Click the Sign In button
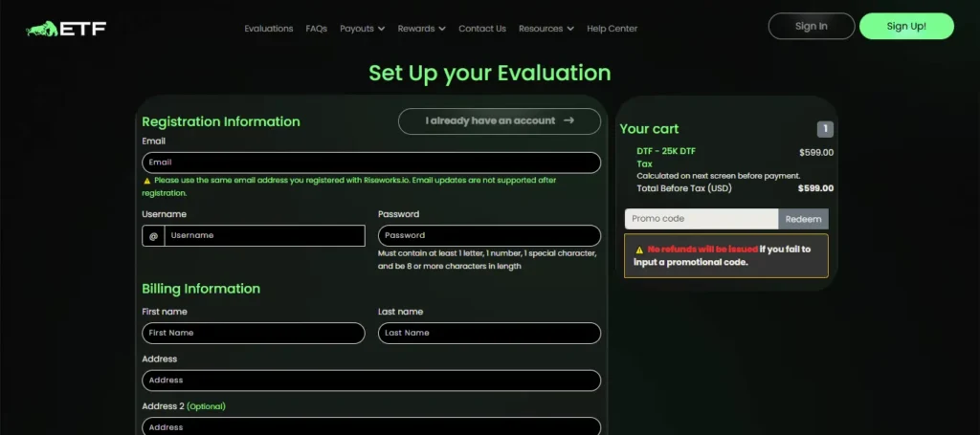Image resolution: width=980 pixels, height=435 pixels. click(812, 26)
